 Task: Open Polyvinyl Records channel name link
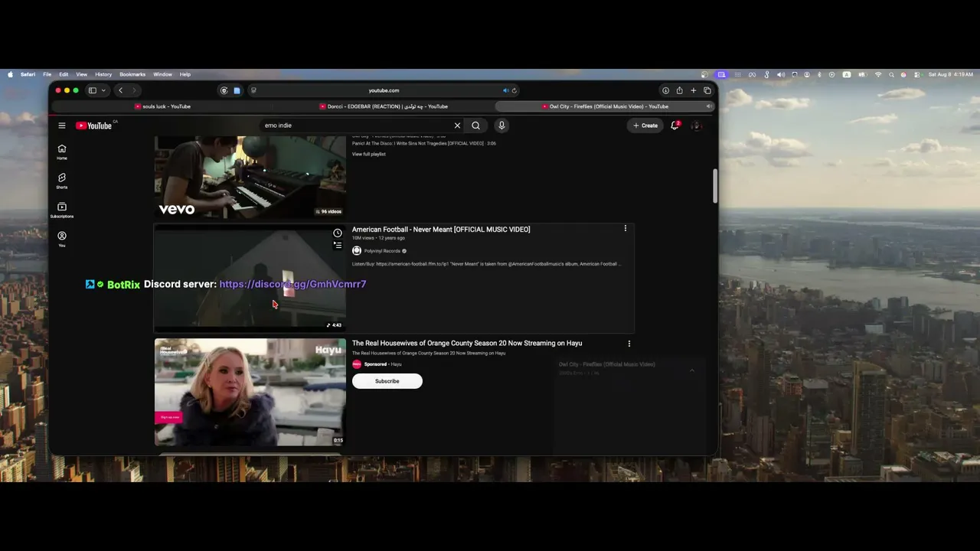[x=382, y=251]
